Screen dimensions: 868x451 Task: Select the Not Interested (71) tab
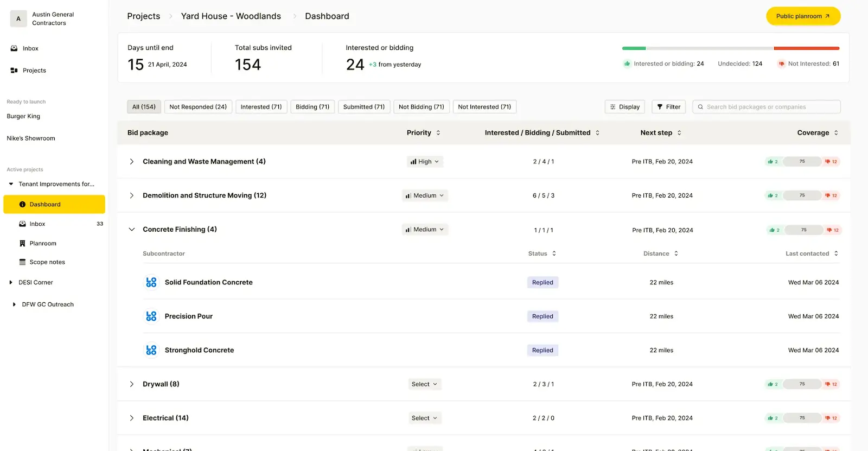pyautogui.click(x=484, y=107)
